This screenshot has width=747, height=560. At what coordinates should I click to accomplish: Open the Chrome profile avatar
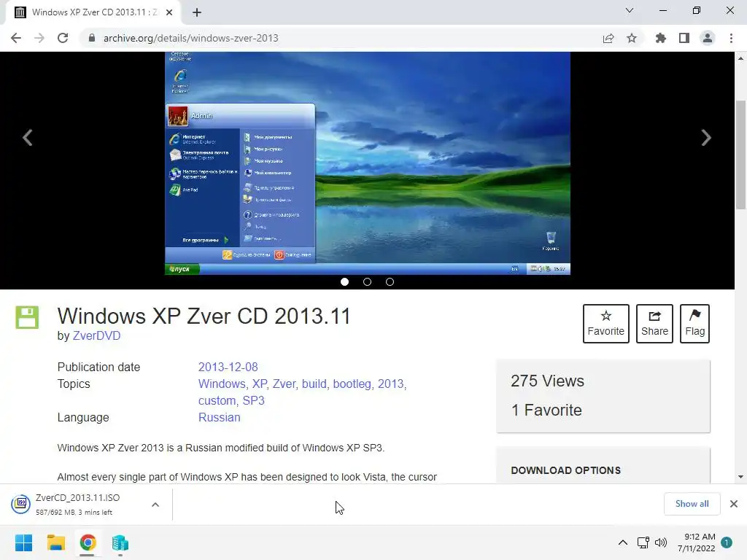pos(708,38)
